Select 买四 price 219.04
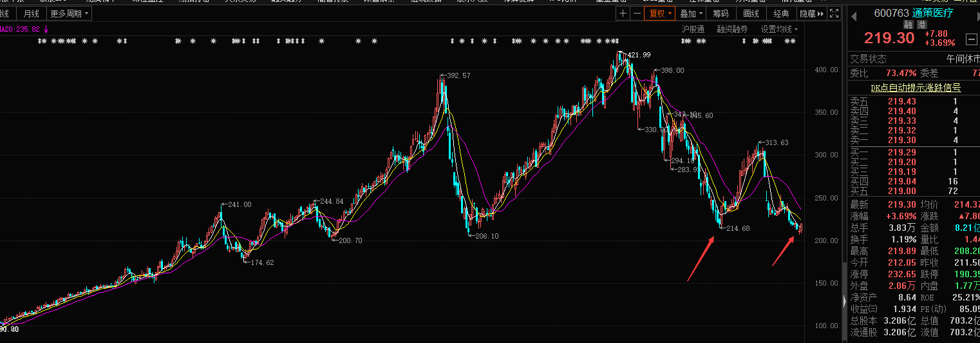 pos(901,181)
